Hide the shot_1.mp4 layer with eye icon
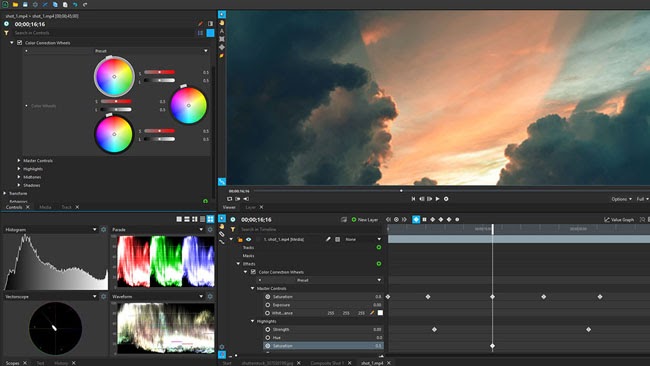The height and width of the screenshot is (366, 650). tap(248, 239)
